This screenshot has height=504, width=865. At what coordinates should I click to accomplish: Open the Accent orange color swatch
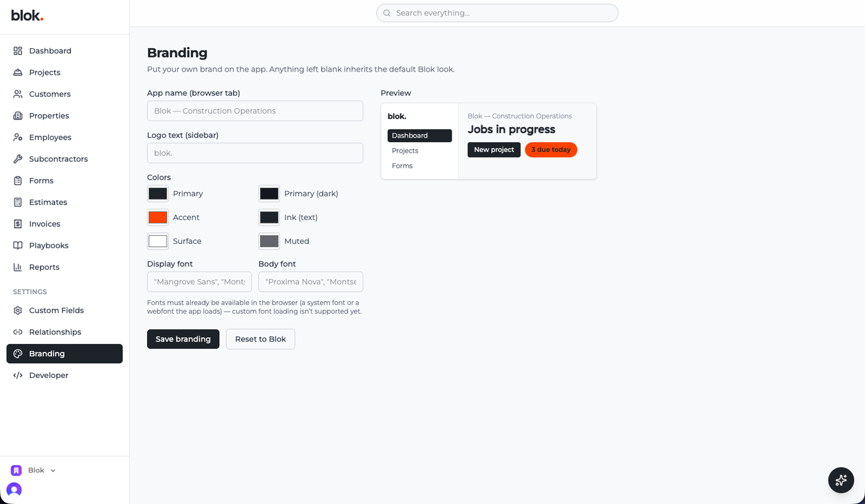point(158,217)
